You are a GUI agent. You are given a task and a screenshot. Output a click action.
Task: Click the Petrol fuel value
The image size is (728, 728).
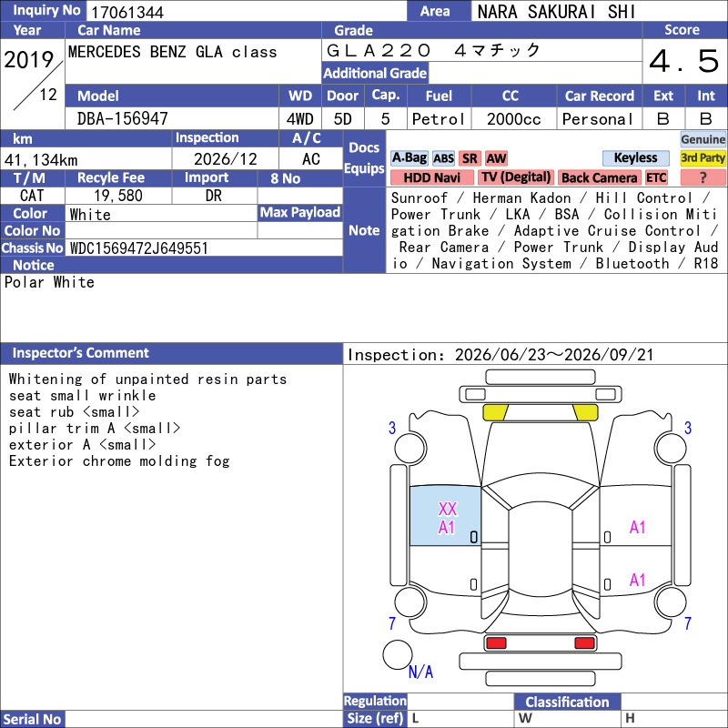pos(439,119)
